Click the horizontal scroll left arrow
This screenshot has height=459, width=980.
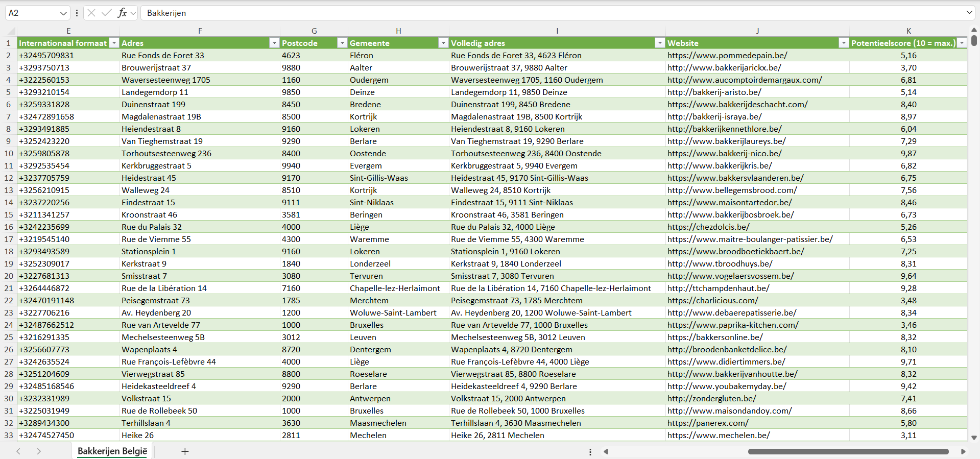click(606, 451)
